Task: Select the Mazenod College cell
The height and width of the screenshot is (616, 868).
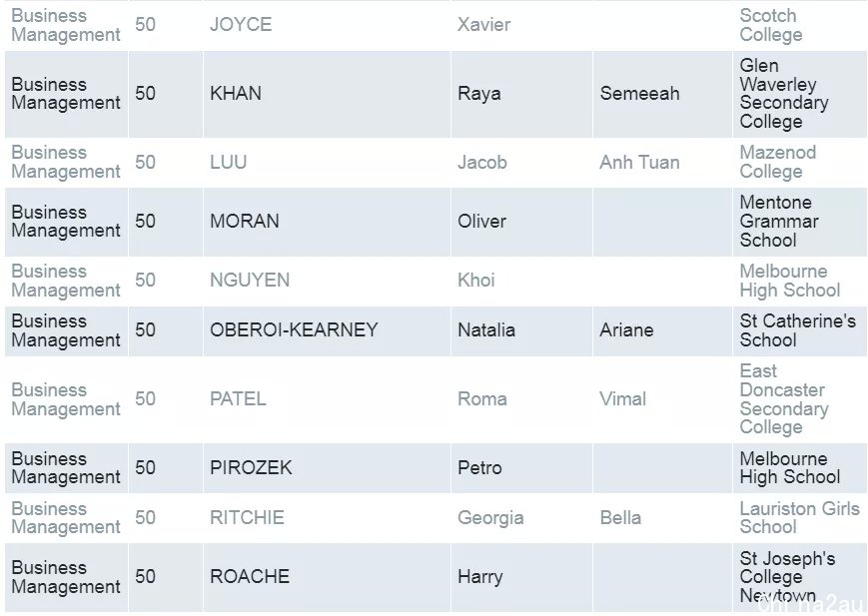Action: [x=799, y=162]
